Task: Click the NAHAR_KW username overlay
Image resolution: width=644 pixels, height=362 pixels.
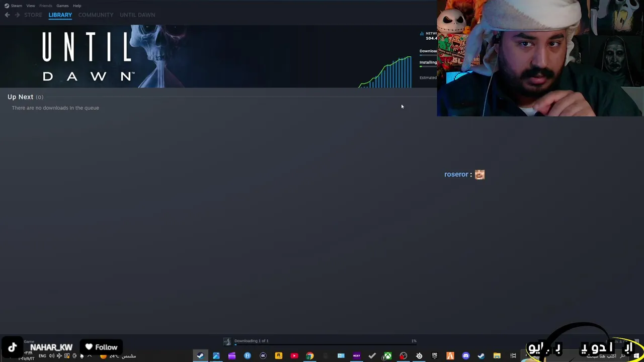Action: tap(51, 347)
